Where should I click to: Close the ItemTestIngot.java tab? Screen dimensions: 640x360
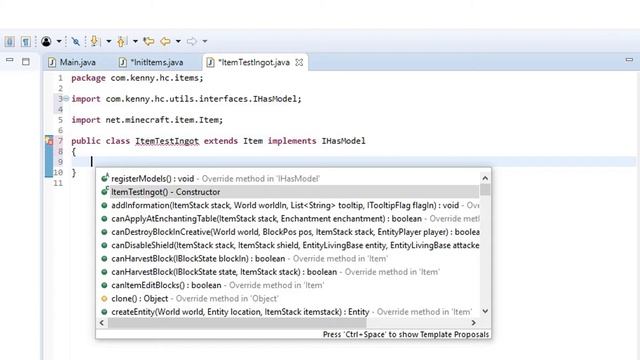coord(299,62)
